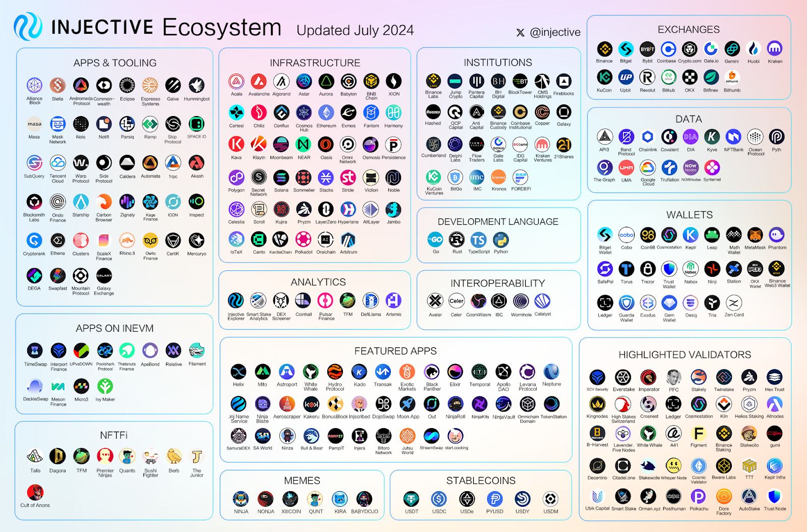Screen dimensions: 807x532
Task: Click the USDM stablecoin icon
Action: click(x=550, y=499)
